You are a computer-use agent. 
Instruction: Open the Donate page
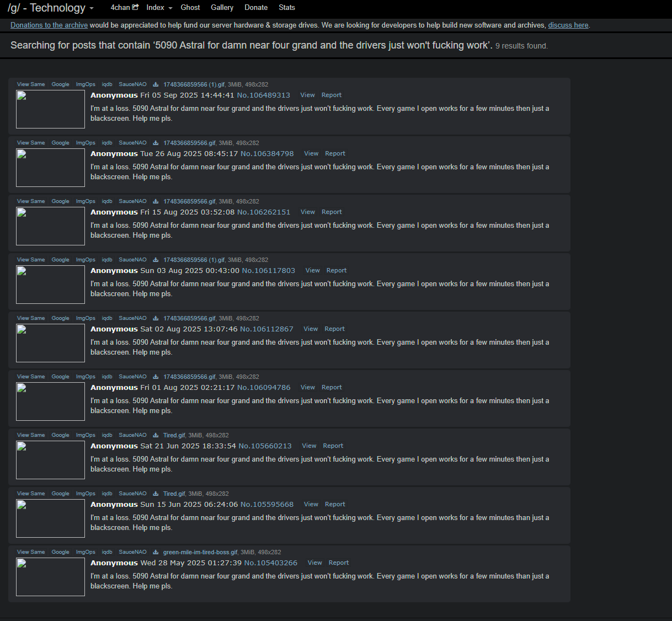256,7
